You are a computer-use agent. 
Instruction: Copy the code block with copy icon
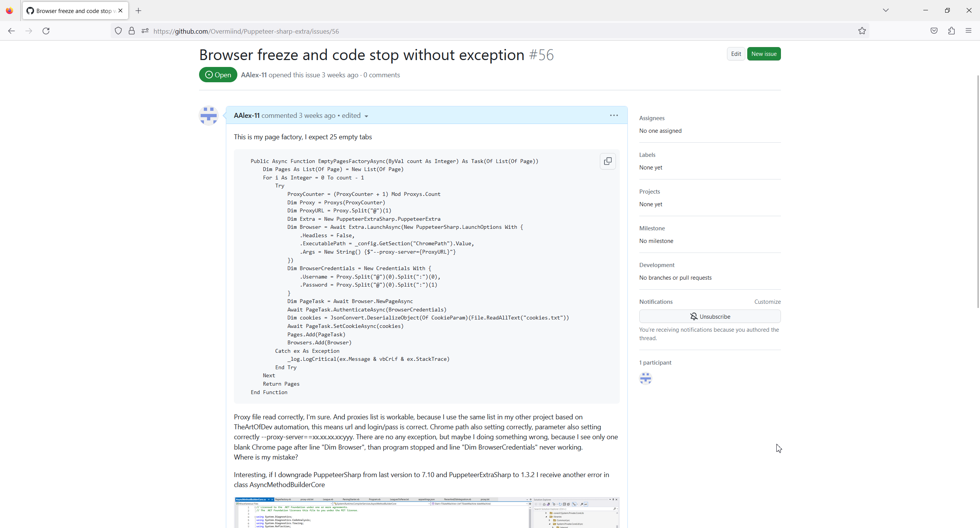608,161
